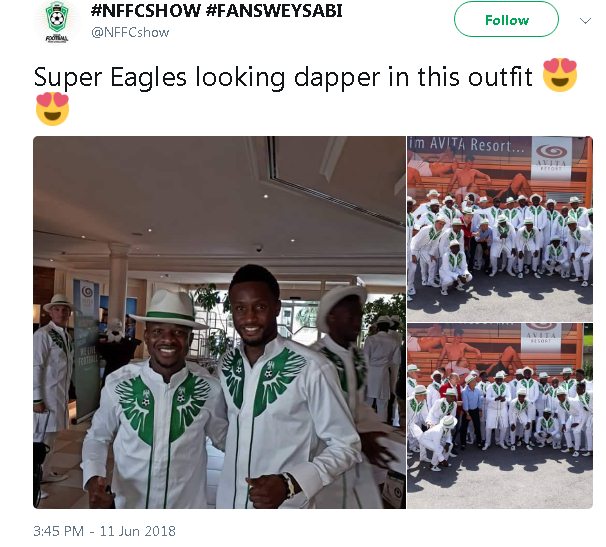
Task: Click the first heart-eyes emoji in tweet
Action: [560, 75]
